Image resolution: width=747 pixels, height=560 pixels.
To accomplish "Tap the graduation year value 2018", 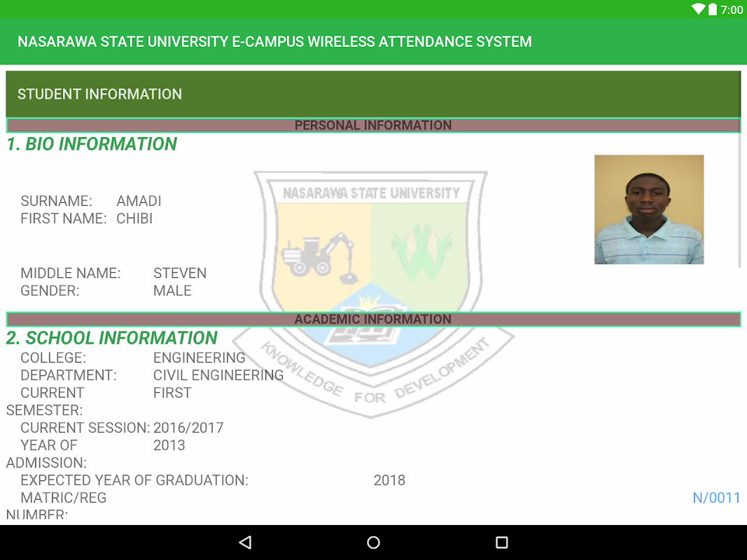I will pyautogui.click(x=389, y=480).
